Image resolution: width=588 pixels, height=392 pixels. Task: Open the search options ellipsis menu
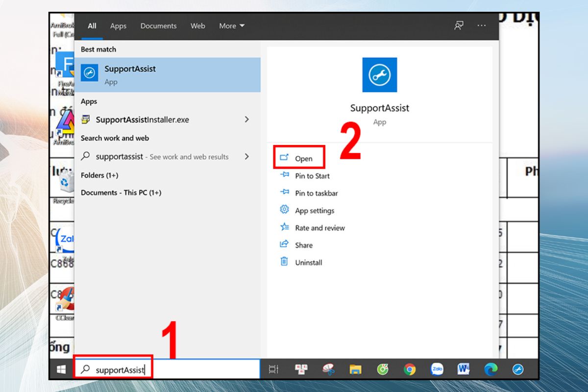[x=482, y=26]
